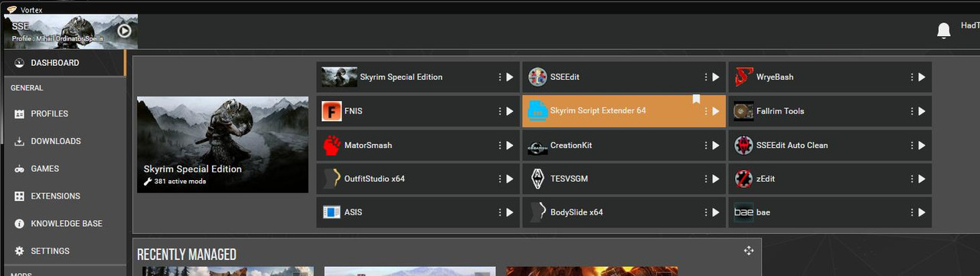Click the Recently Managed move handle icon

point(748,251)
